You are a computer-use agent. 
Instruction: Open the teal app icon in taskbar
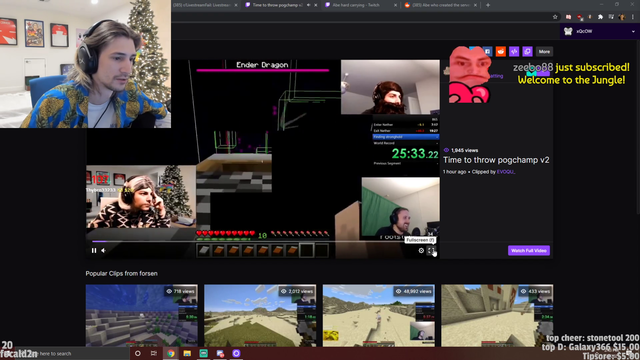[203, 353]
